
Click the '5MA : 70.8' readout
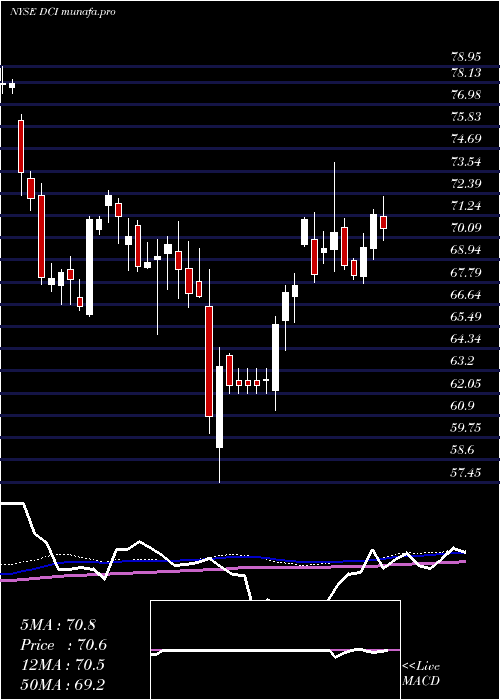click(58, 625)
